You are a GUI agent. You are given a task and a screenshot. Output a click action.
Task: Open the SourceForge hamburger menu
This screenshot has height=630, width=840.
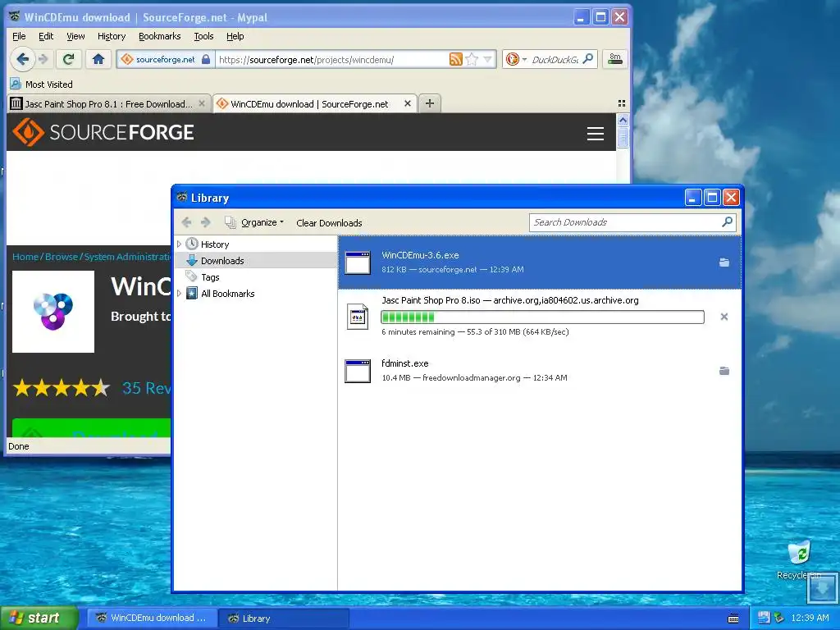(x=596, y=134)
